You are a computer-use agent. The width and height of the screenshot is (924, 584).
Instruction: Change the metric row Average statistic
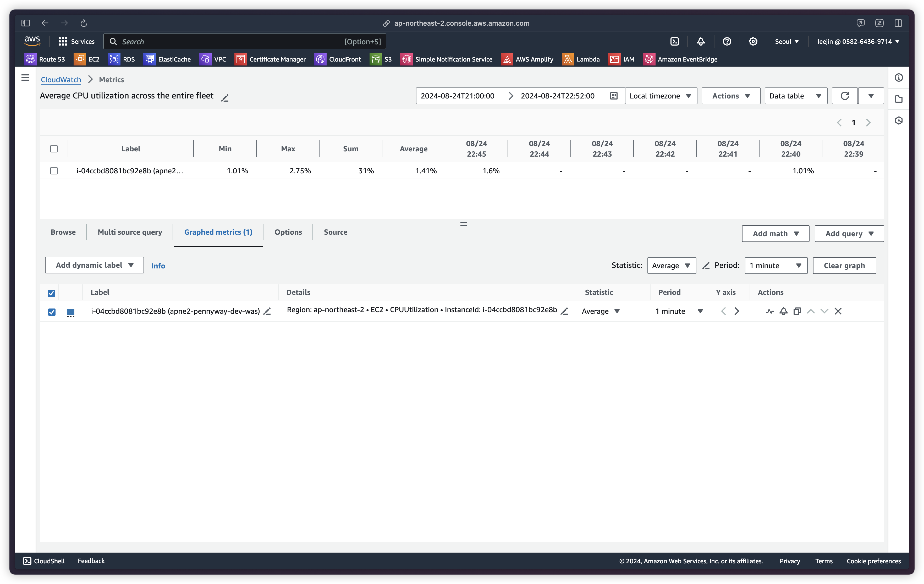pyautogui.click(x=601, y=311)
